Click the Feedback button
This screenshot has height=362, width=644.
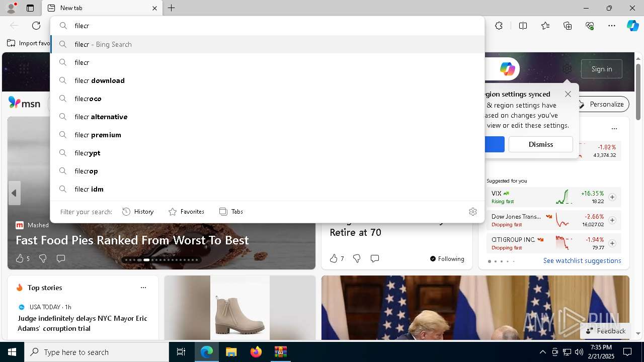coord(606,331)
